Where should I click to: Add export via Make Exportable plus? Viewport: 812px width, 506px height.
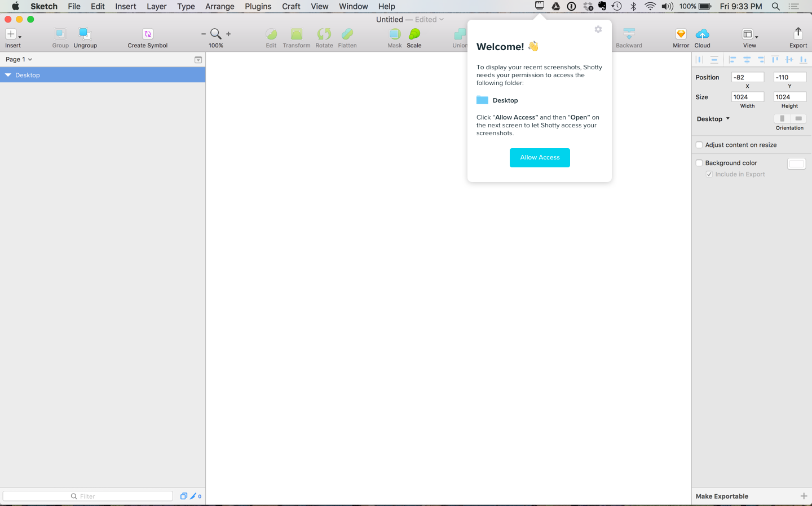click(804, 496)
